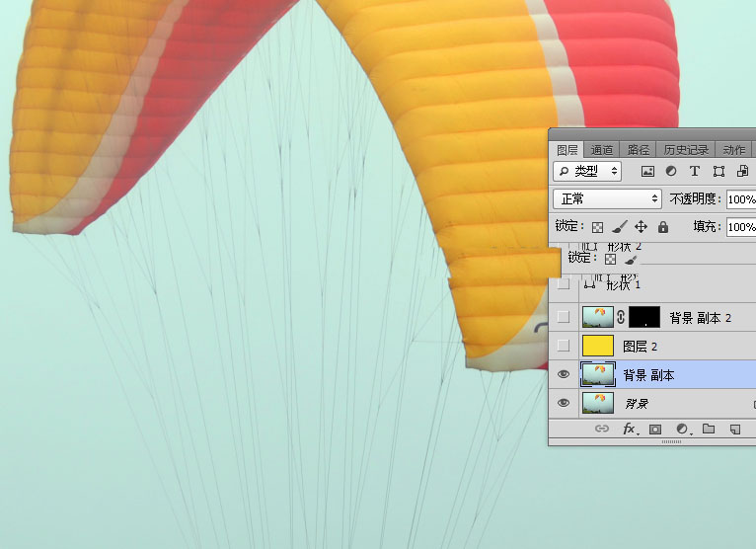Create new group folder icon

[709, 430]
